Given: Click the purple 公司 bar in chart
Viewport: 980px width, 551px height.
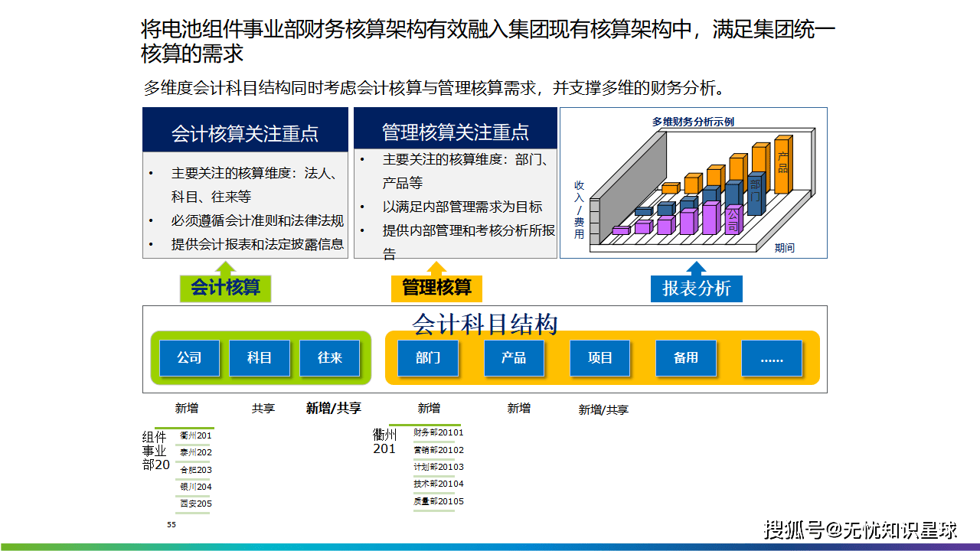Looking at the screenshot, I should (x=733, y=220).
